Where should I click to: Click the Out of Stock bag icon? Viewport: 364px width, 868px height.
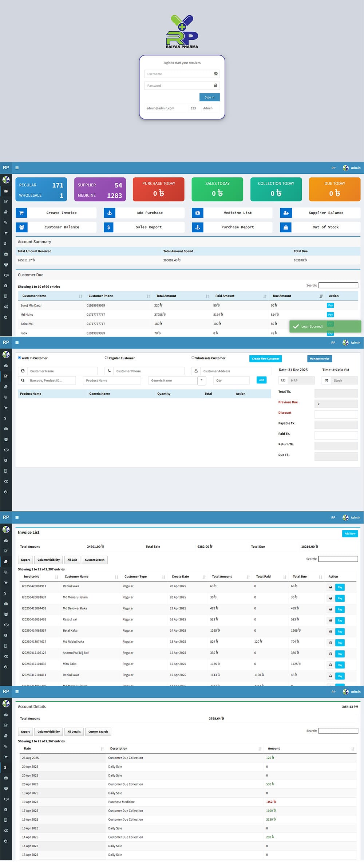point(286,227)
